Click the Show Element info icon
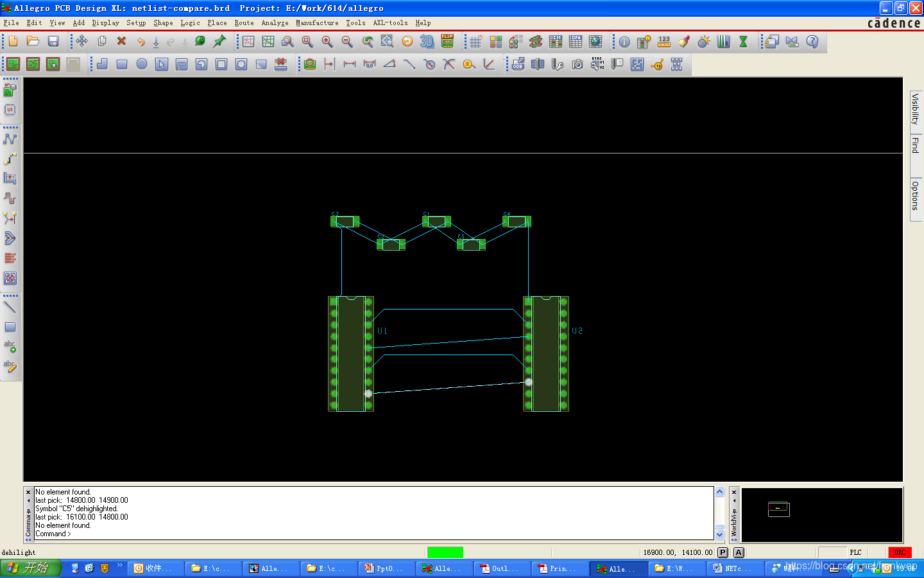924x578 pixels. point(624,42)
